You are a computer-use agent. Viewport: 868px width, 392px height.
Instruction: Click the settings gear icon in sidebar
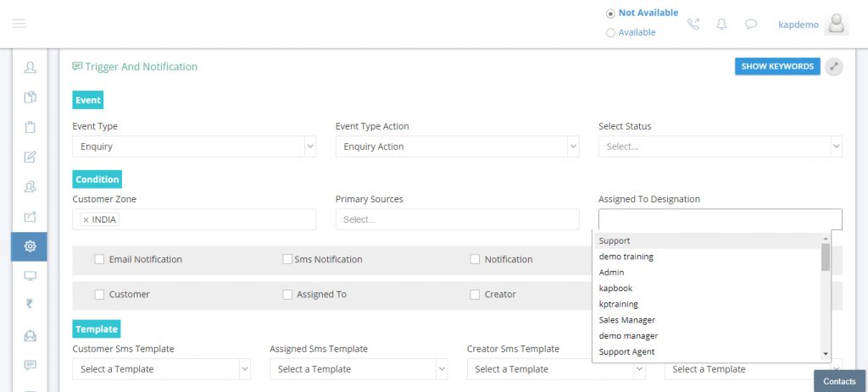(30, 246)
